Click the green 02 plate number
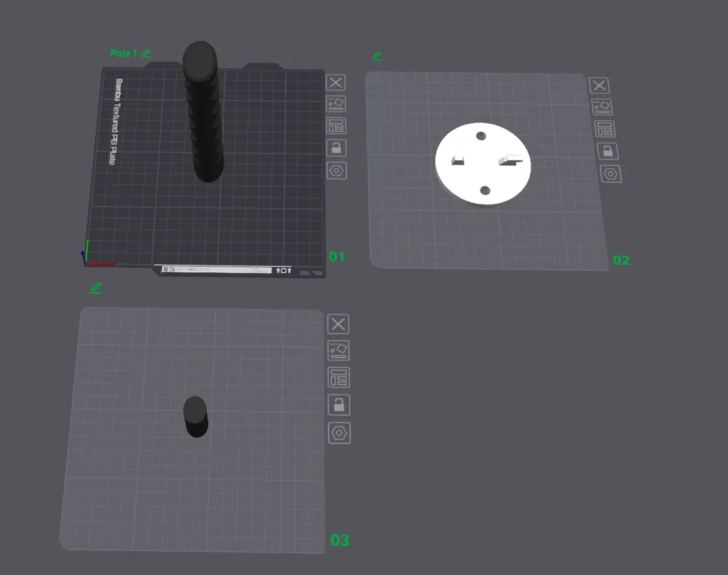 (621, 261)
